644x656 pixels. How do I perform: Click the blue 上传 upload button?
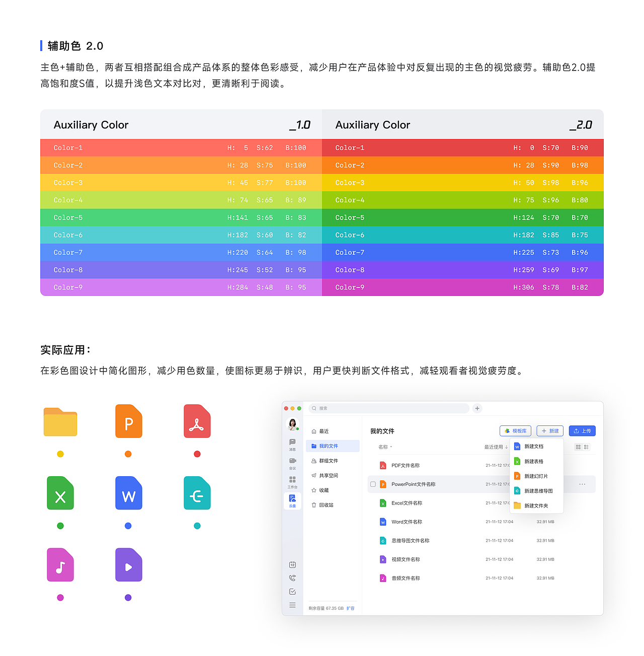coord(582,431)
